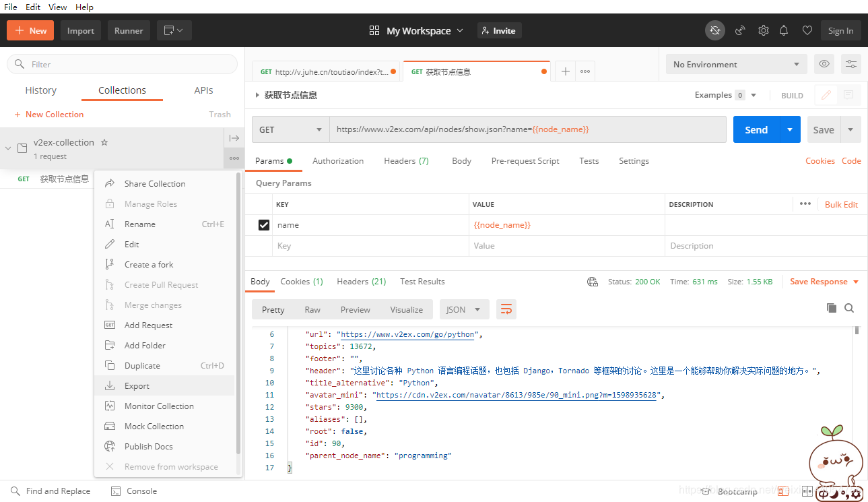Open the File menu
This screenshot has height=502, width=868.
click(x=11, y=7)
